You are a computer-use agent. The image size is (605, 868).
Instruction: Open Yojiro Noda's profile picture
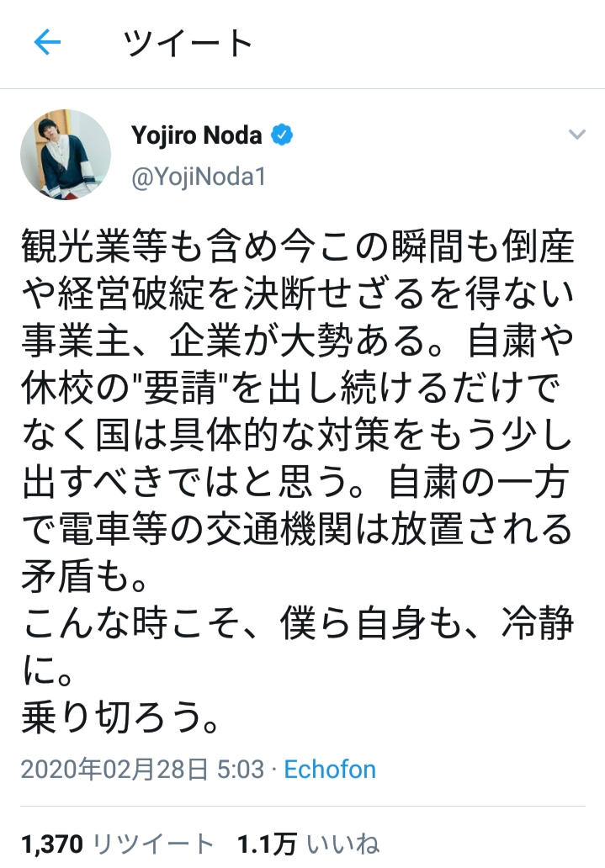tap(66, 155)
